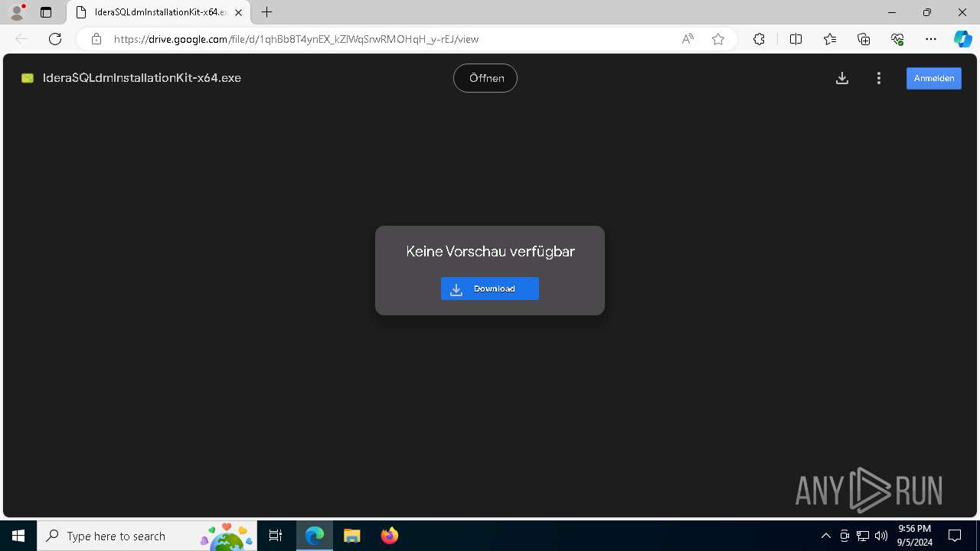Click the Anmelden sign-in button

[x=934, y=78]
